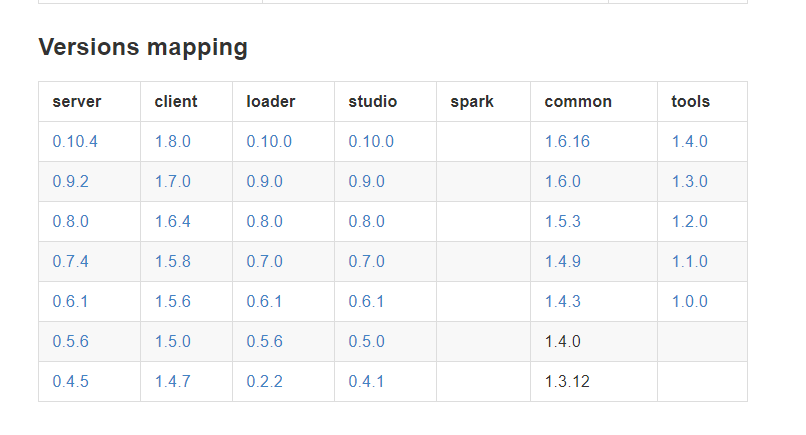The image size is (806, 435).
Task: Click 0.9.0 in the loader column
Action: [x=265, y=182]
